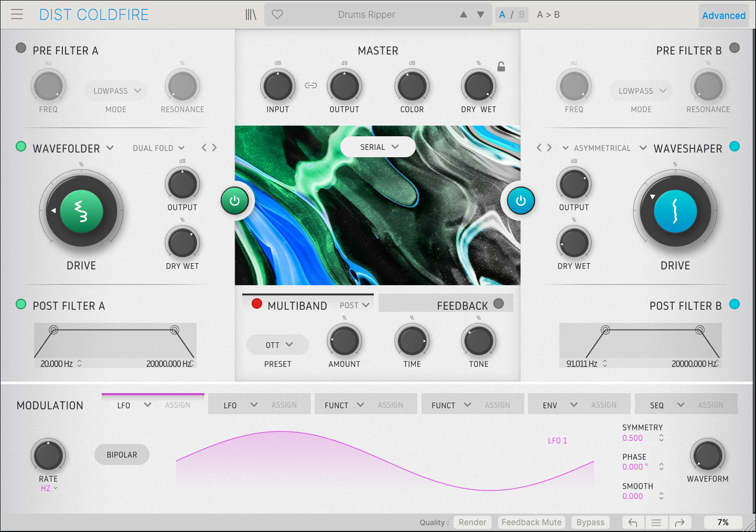The image size is (756, 532).
Task: Click the undo arrow in bottom bar
Action: click(633, 523)
